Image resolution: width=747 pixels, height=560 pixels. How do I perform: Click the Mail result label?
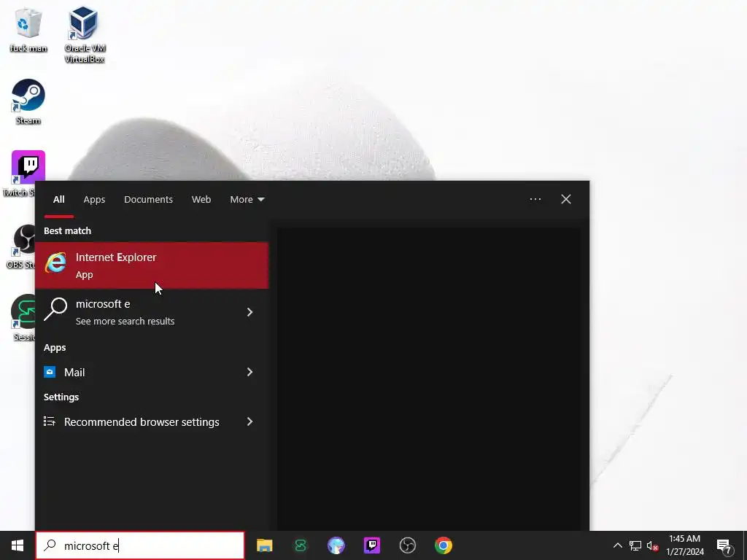74,373
